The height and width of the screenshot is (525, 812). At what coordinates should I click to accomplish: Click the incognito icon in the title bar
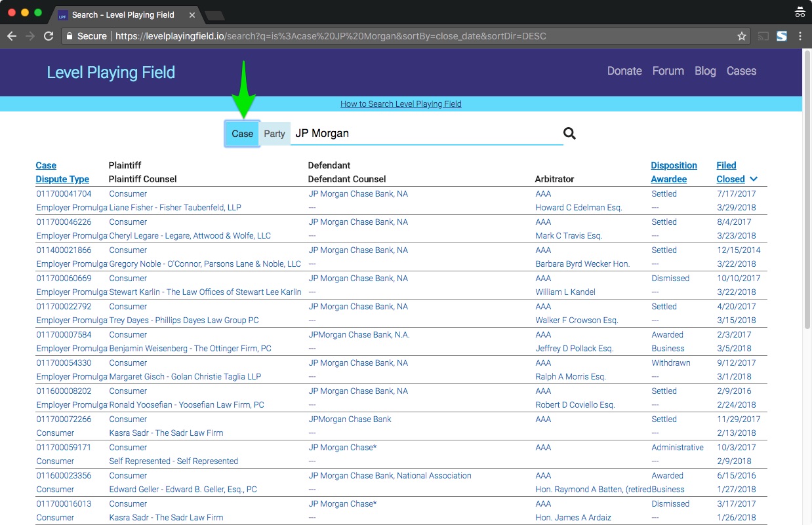[x=800, y=11]
